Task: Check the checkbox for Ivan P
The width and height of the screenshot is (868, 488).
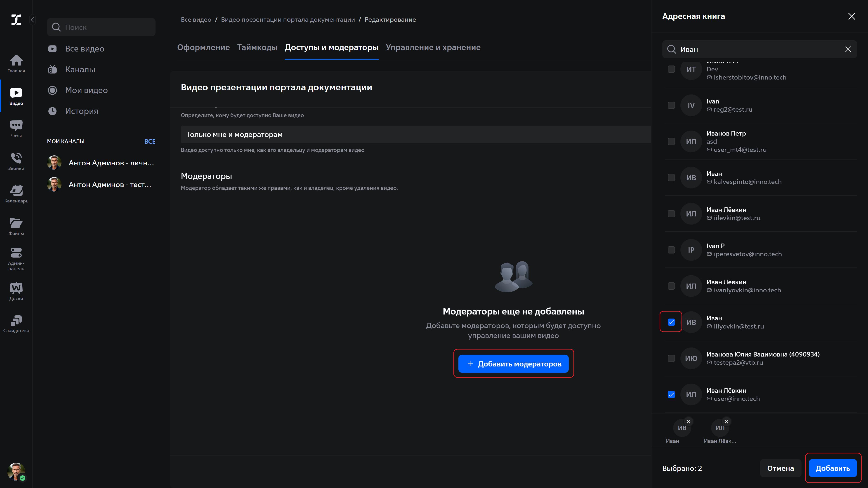Action: (671, 250)
